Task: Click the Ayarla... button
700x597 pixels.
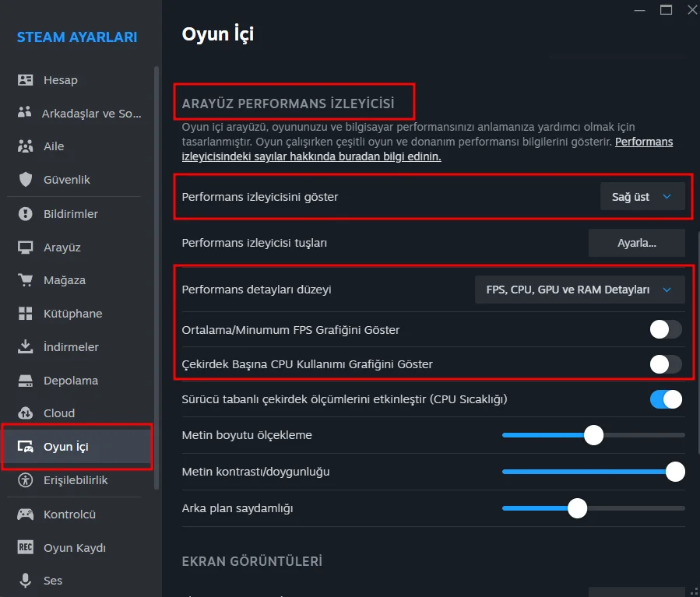Action: pos(636,243)
